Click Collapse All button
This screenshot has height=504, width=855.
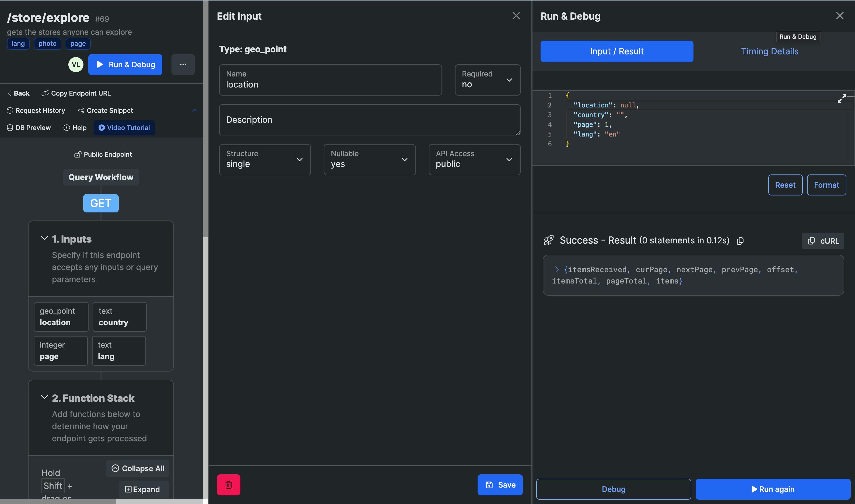coord(138,468)
